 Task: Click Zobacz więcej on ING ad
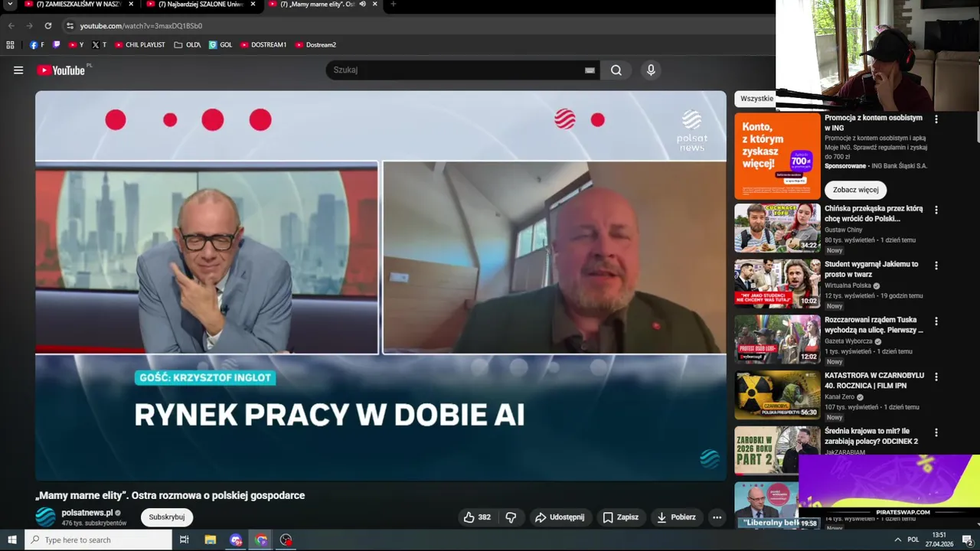tap(856, 190)
